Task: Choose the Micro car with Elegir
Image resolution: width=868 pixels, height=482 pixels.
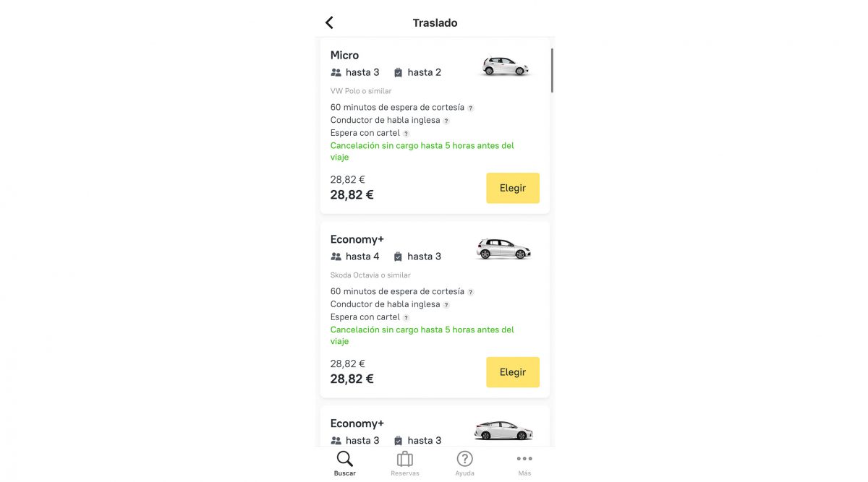Action: point(512,188)
